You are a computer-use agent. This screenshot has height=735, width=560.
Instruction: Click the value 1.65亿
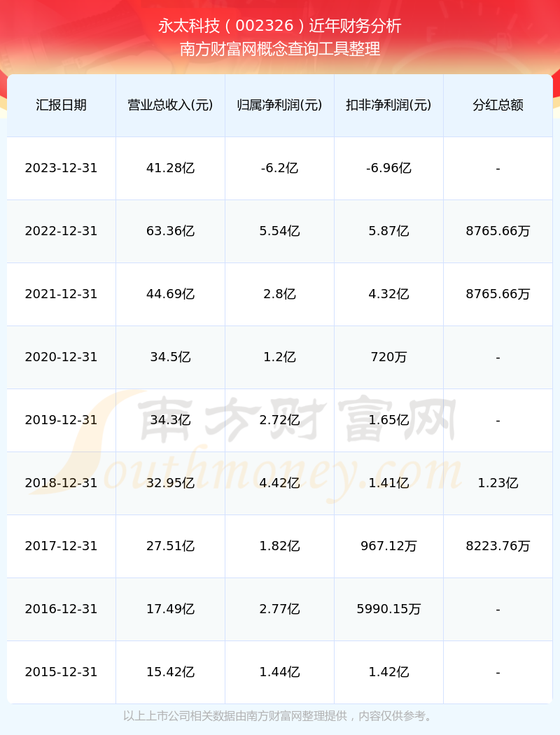pyautogui.click(x=389, y=420)
